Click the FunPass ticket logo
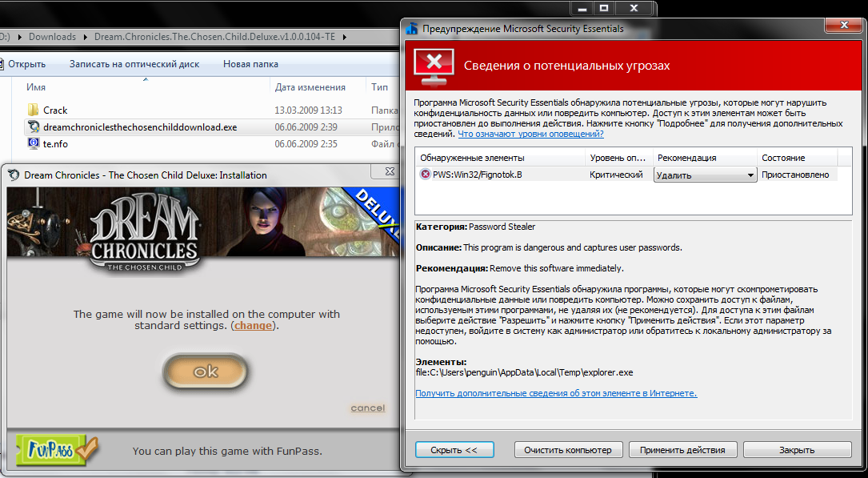Viewport: 868px width, 478px height. 57,450
